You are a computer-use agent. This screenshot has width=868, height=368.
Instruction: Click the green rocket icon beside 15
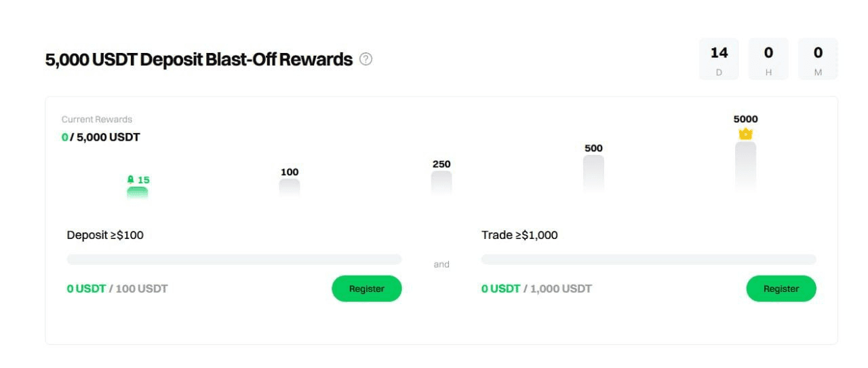pos(131,180)
